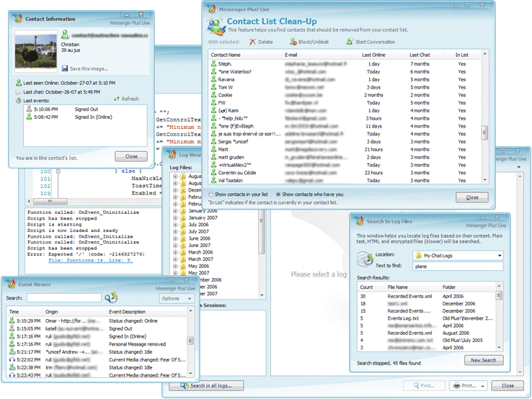The image size is (532, 399).
Task: Click the contact icon beside Matt
Action: pyautogui.click(x=214, y=149)
